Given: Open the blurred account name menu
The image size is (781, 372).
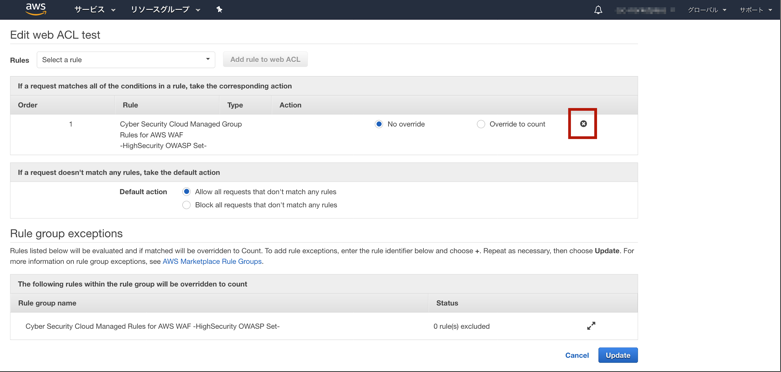Looking at the screenshot, I should click(645, 10).
